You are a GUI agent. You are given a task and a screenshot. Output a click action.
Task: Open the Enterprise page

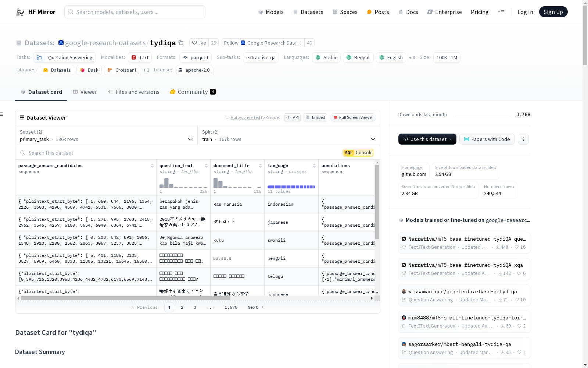[x=444, y=12]
